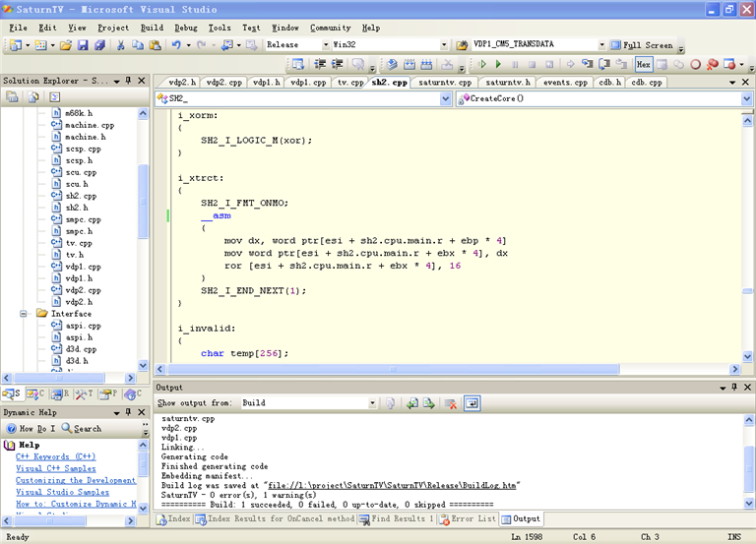Toggle auto-hide pin on Solution Explorer
The height and width of the screenshot is (544, 756).
click(x=128, y=81)
